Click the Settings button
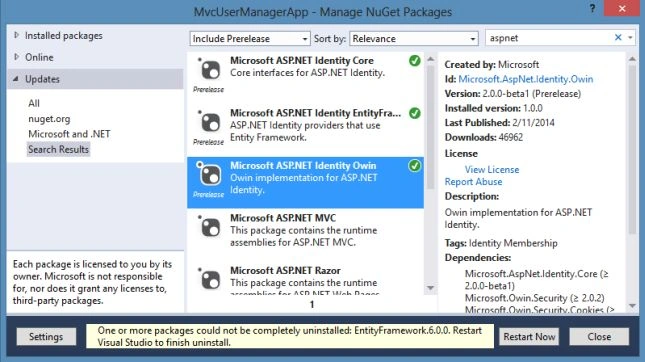Image resolution: width=645 pixels, height=362 pixels. [x=46, y=337]
